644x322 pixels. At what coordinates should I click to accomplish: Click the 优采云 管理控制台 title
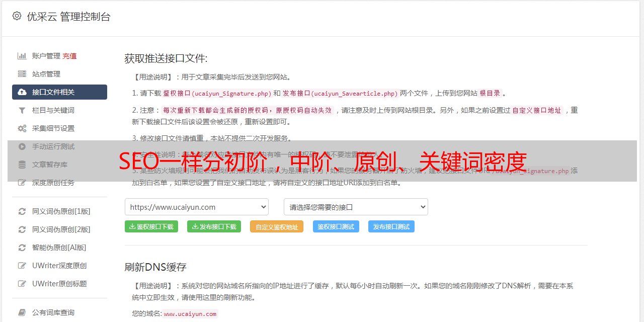click(x=68, y=17)
